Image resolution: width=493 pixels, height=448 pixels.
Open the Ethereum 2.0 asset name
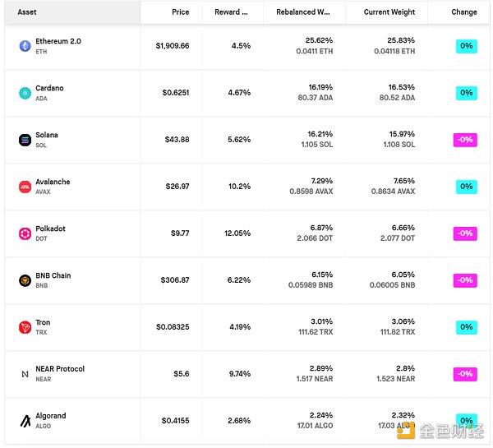[58, 41]
